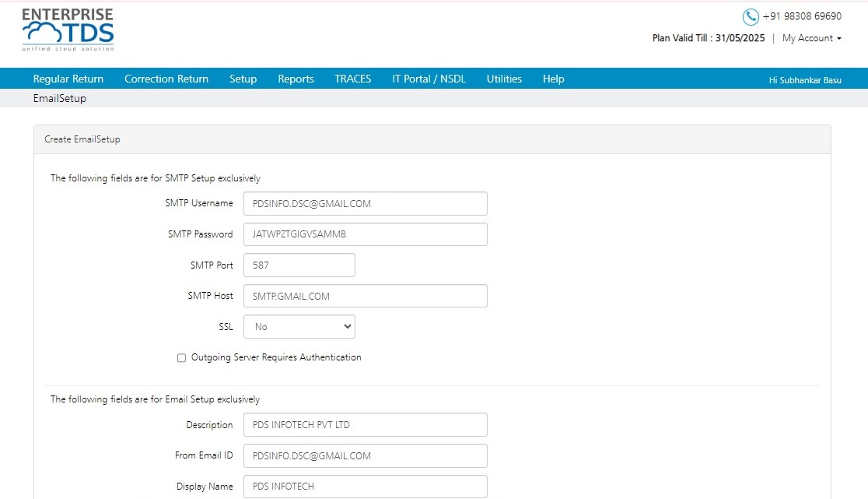868x499 pixels.
Task: Click the Hi Subhankar Basu greeting
Action: coord(805,80)
